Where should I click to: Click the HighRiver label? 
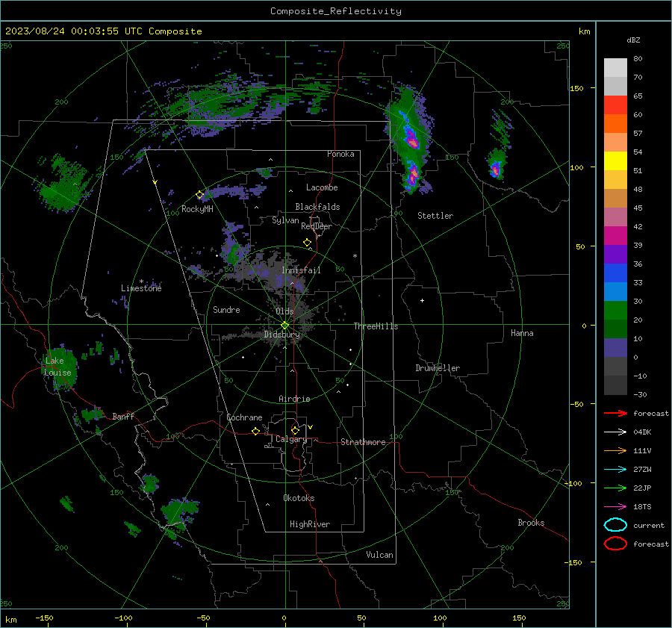coord(310,524)
